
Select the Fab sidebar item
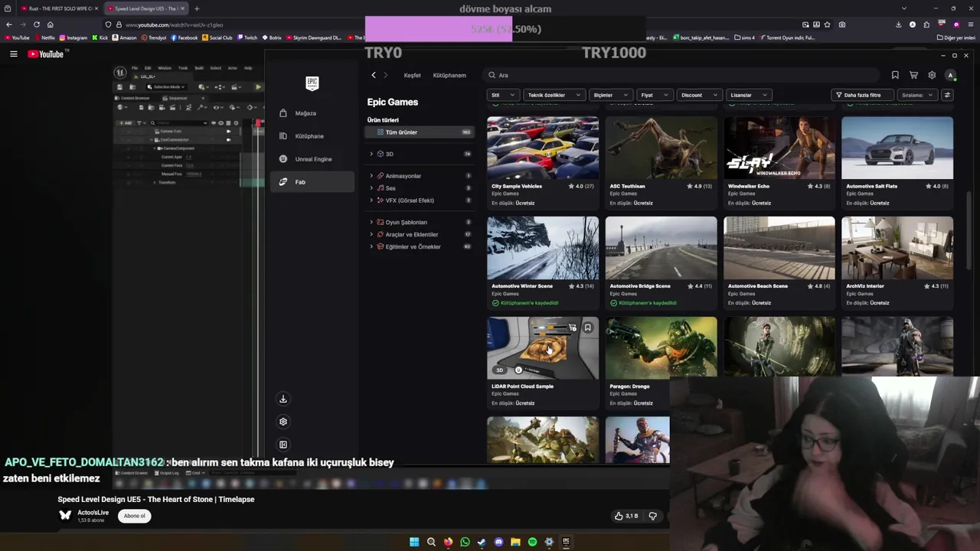tap(312, 182)
